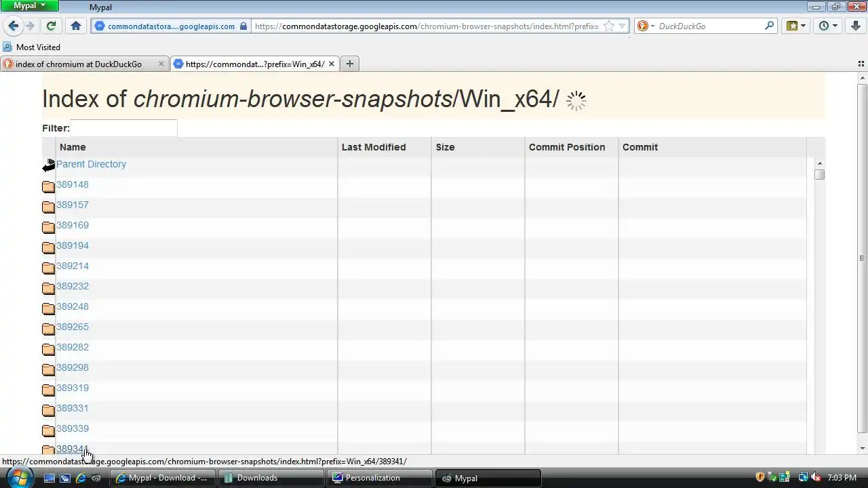This screenshot has height=488, width=868.
Task: Go back with the Back arrow
Action: coord(13,26)
